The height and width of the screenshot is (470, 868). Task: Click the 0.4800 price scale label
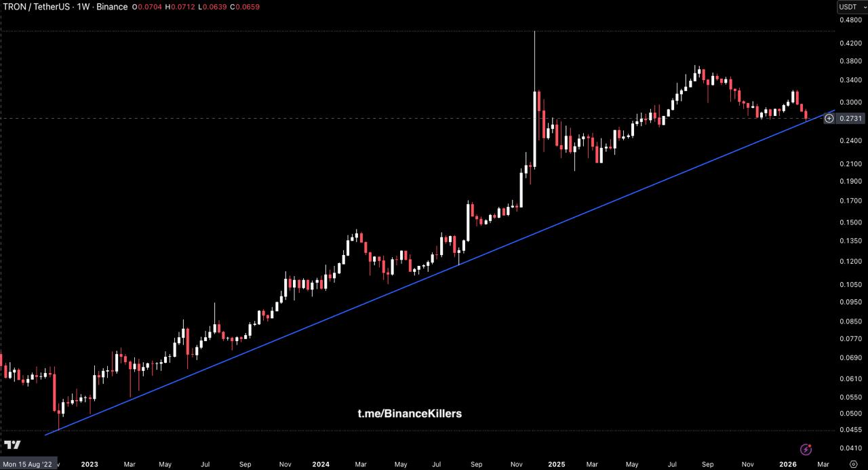pos(850,20)
